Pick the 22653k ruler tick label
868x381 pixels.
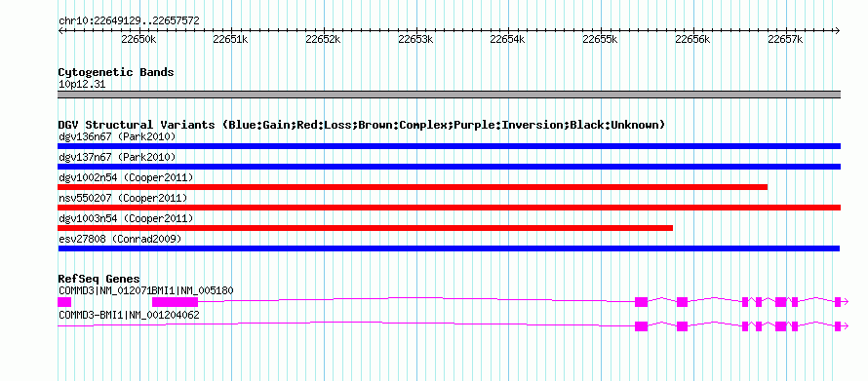(x=415, y=39)
